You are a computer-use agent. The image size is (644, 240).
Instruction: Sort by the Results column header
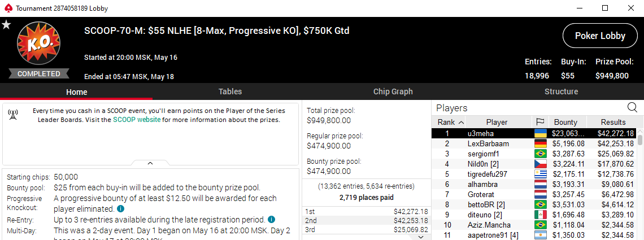[x=613, y=122]
